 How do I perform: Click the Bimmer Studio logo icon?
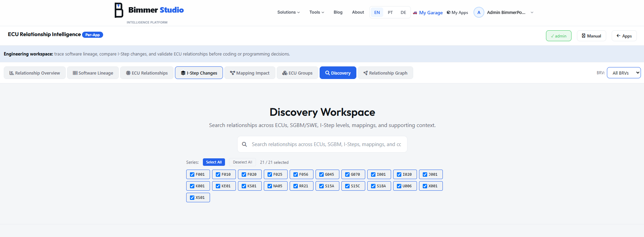coord(119,10)
